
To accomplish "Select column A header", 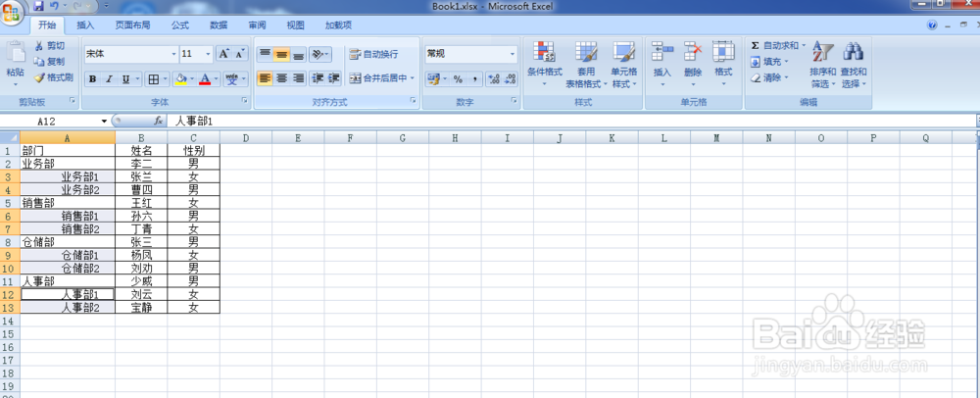I will (x=68, y=137).
